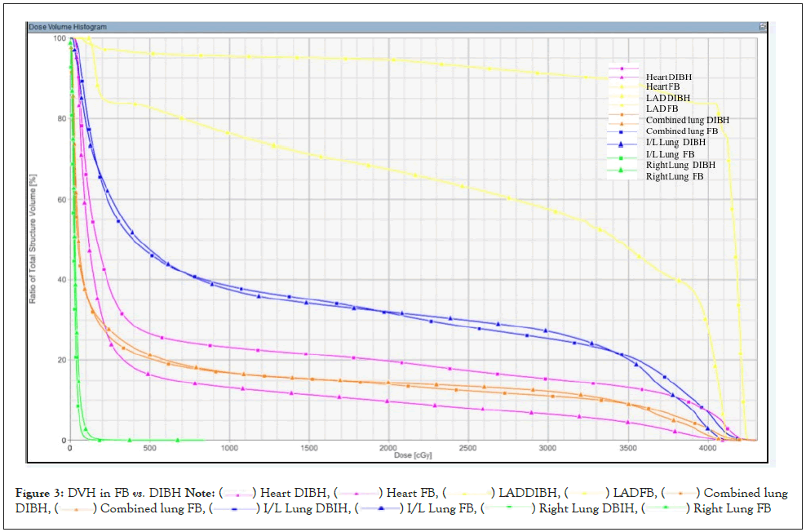Click 'Ratio of Total Structure Volume' y-axis label
Image resolution: width=806 pixels, height=532 pixels.
pos(33,238)
